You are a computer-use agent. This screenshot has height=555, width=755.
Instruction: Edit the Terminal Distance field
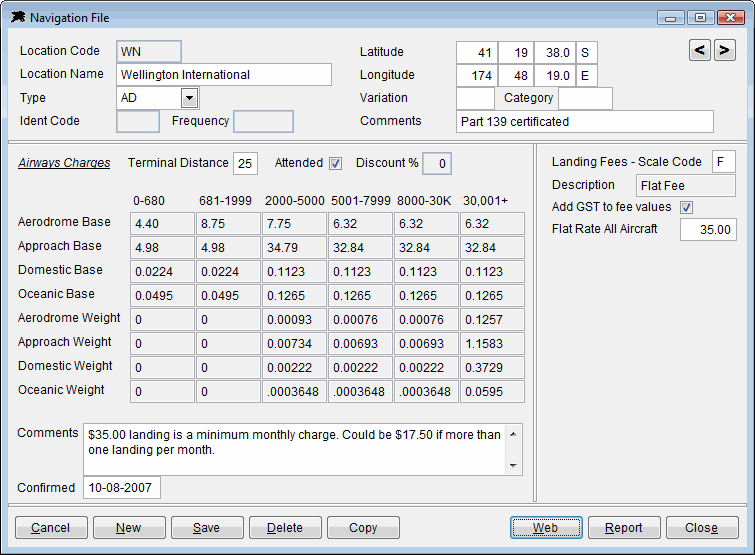coord(245,164)
